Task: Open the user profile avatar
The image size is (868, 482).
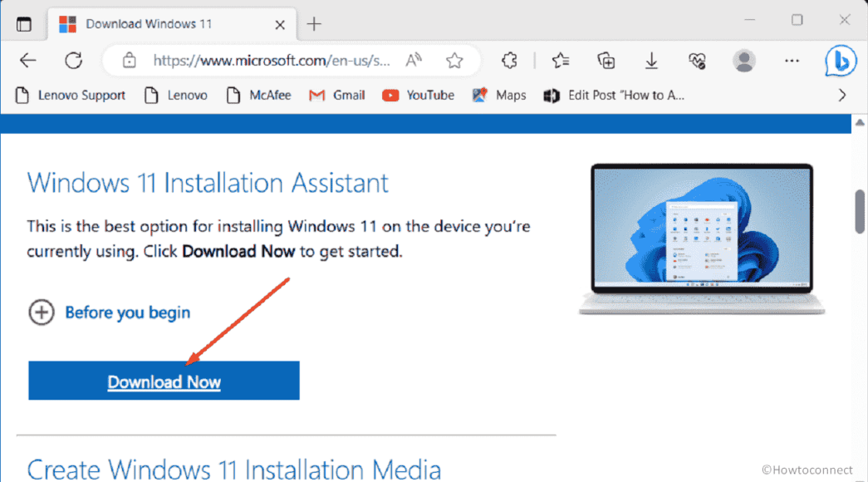Action: click(744, 61)
